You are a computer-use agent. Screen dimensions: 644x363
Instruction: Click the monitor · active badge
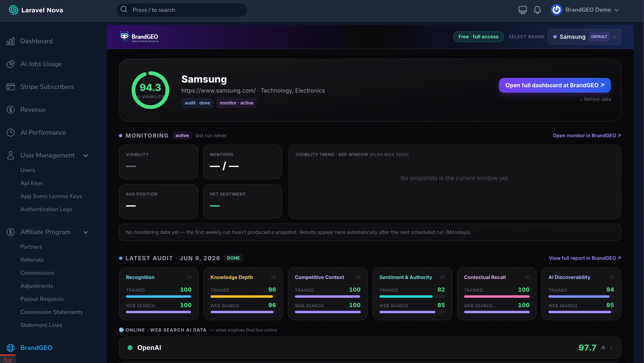(x=236, y=103)
